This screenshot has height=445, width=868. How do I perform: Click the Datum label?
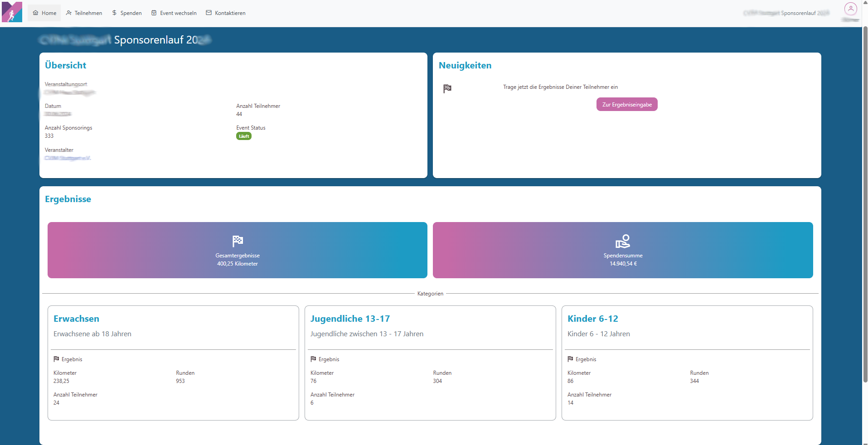tap(53, 106)
